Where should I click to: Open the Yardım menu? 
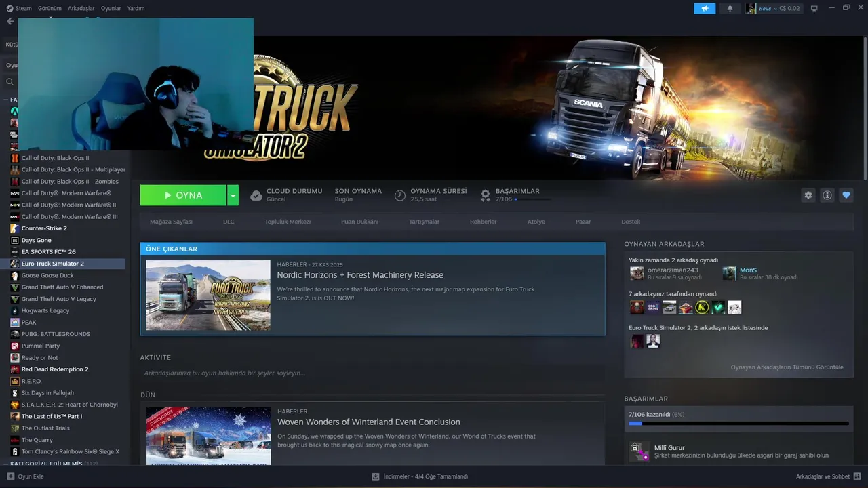[136, 9]
